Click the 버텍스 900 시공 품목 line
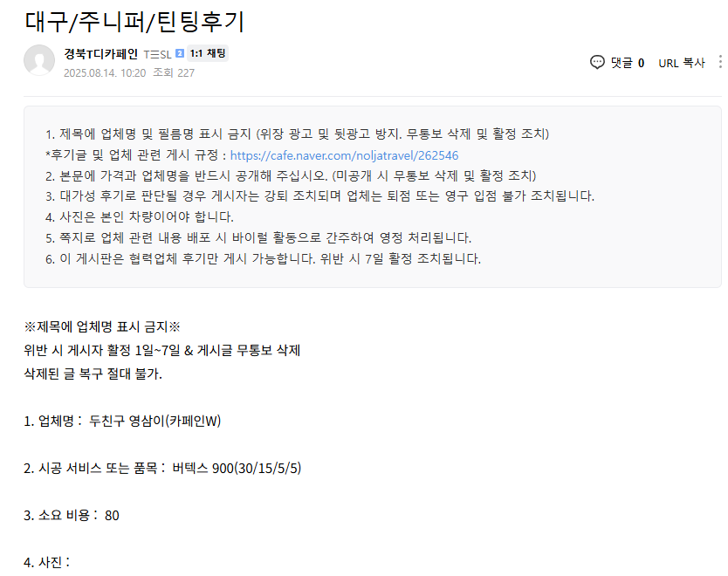The height and width of the screenshot is (576, 728). point(163,469)
